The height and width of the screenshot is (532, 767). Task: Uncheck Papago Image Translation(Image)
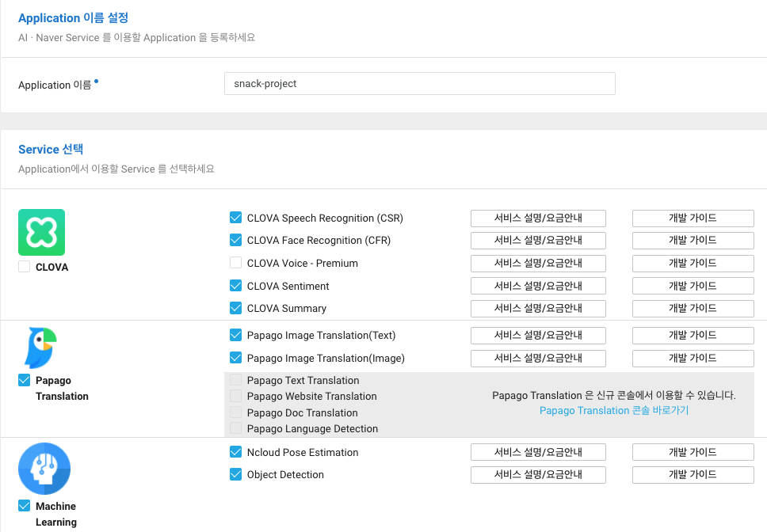coord(236,358)
